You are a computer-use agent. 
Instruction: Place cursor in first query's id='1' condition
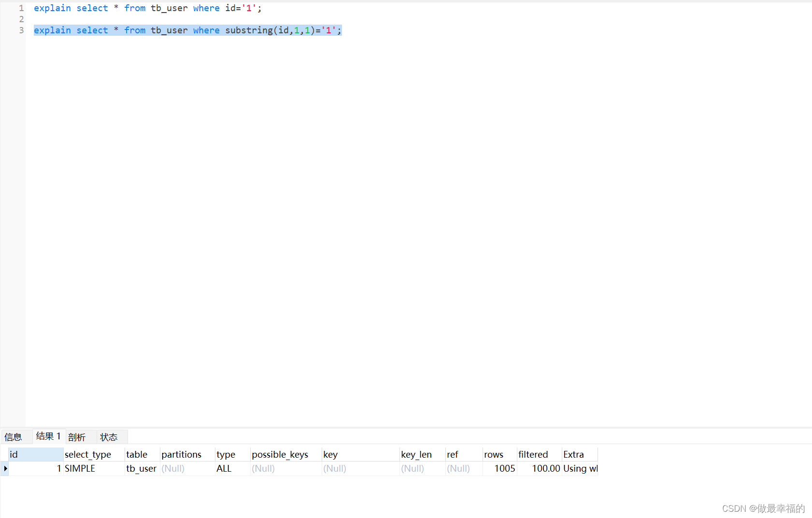point(241,8)
